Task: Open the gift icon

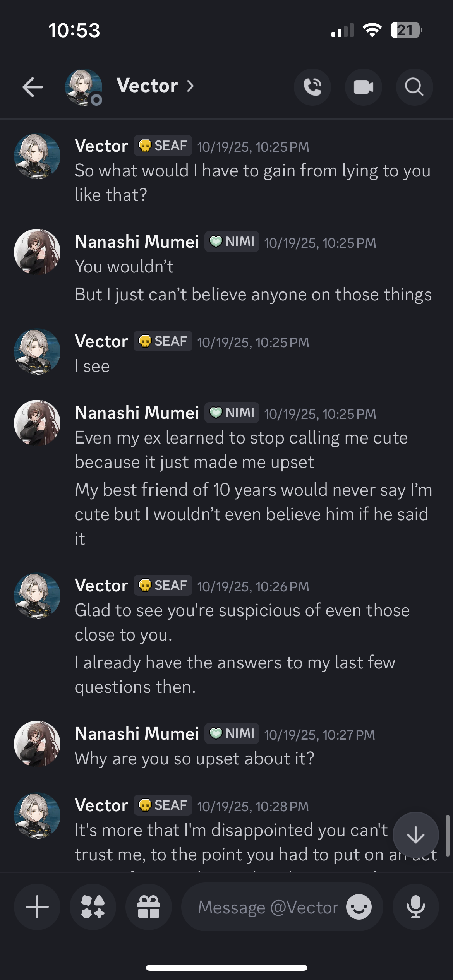Action: click(149, 907)
